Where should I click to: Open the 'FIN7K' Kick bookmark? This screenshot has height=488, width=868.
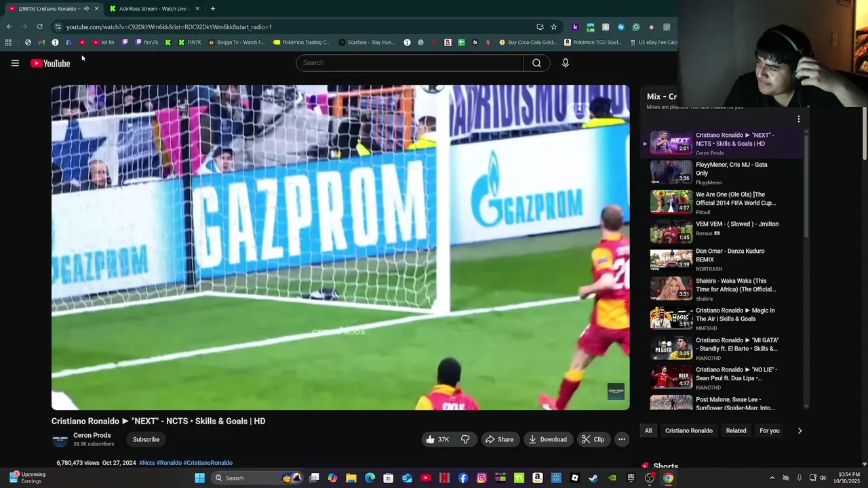pos(190,42)
